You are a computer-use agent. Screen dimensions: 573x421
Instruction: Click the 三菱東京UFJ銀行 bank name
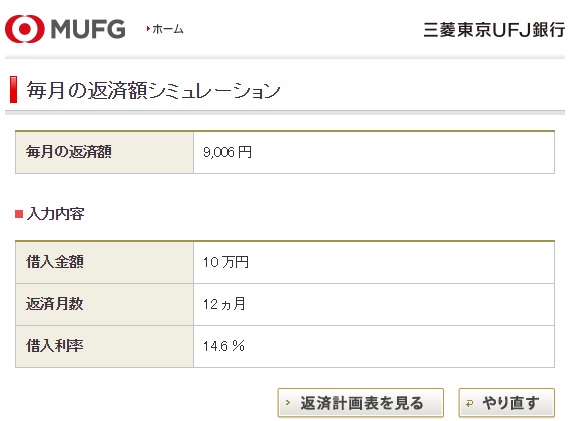tap(494, 30)
